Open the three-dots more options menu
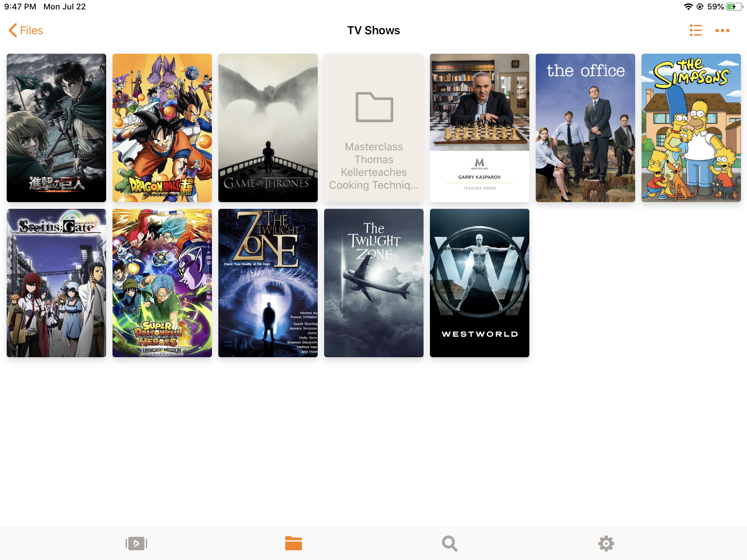This screenshot has height=560, width=747. point(722,30)
